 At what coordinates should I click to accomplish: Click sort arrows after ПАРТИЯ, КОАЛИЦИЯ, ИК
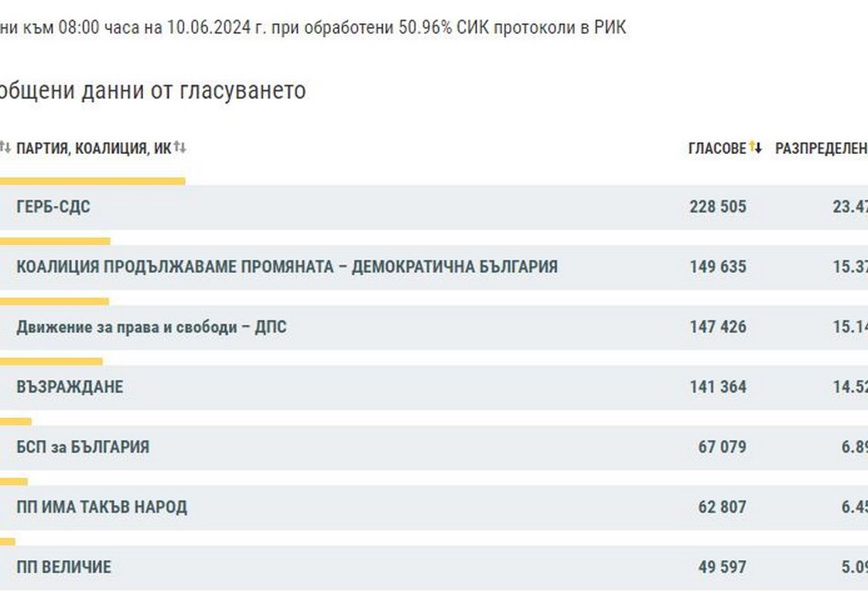point(180,147)
